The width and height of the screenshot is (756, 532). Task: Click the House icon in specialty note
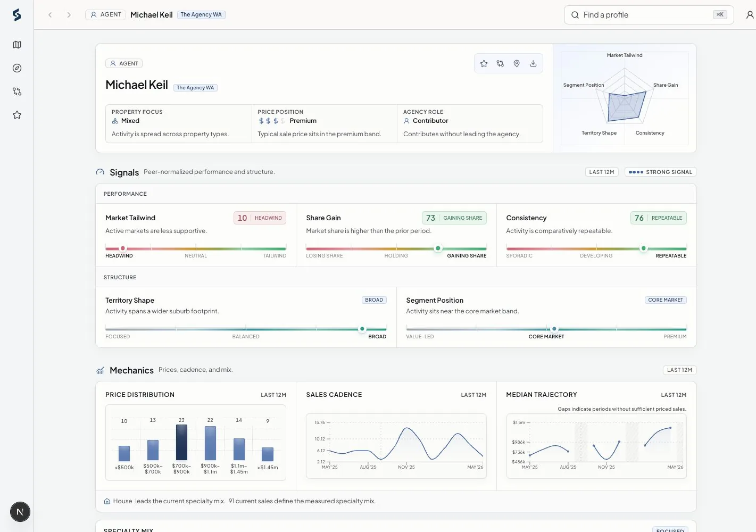click(107, 501)
